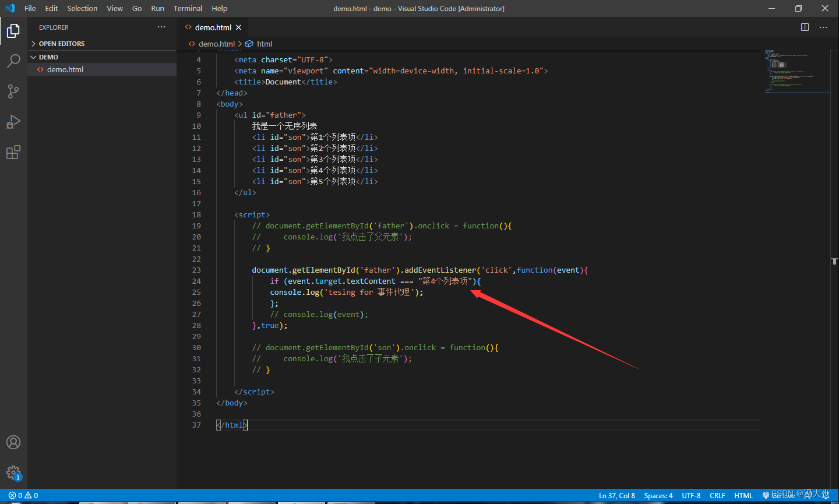
Task: Click the addEventListener text on line 23
Action: [x=440, y=270]
